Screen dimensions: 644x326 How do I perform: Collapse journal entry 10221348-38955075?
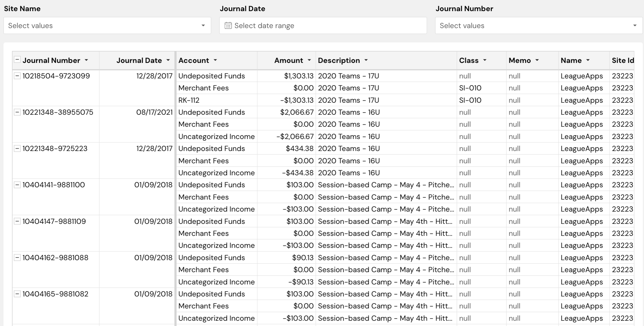pyautogui.click(x=17, y=112)
